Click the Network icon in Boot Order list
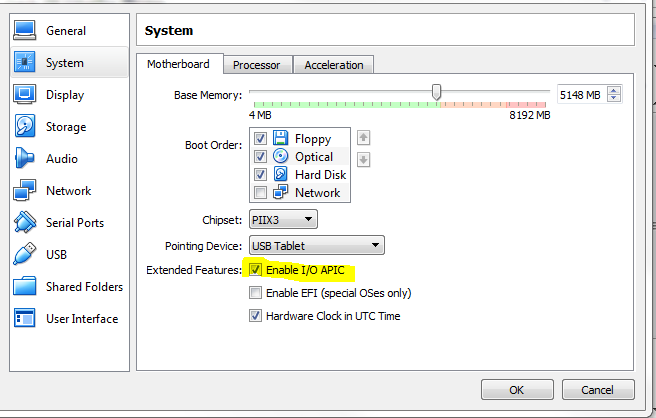The height and width of the screenshot is (418, 656). coord(280,192)
